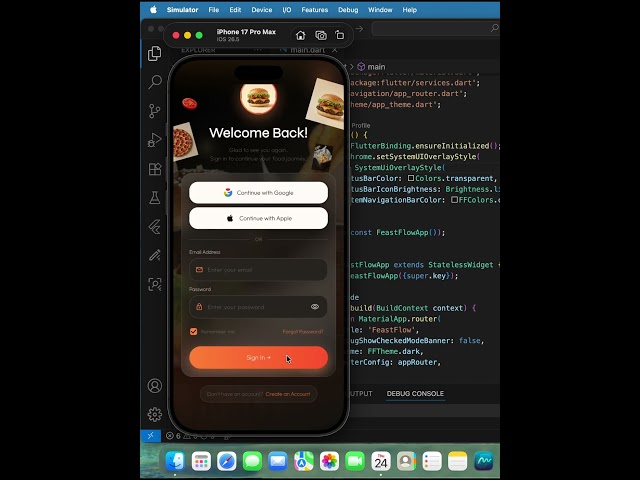Click the remote indicator in status bar
The height and width of the screenshot is (480, 640).
pos(151,436)
